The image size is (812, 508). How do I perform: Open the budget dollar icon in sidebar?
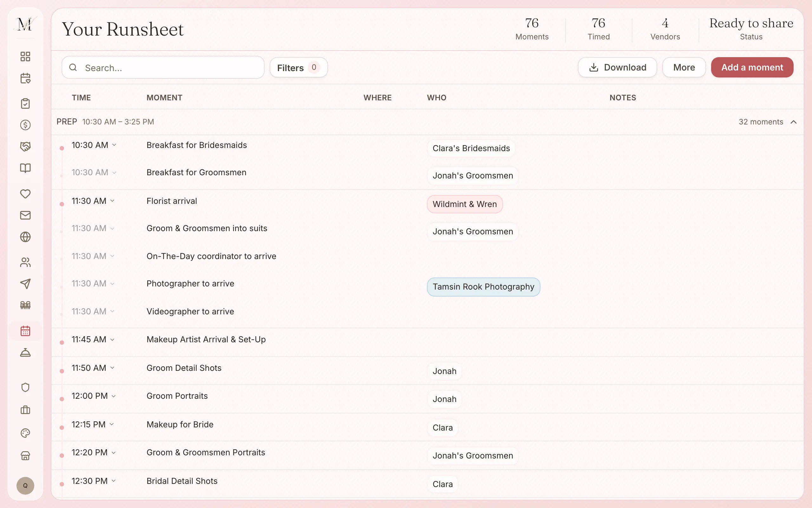coord(25,125)
